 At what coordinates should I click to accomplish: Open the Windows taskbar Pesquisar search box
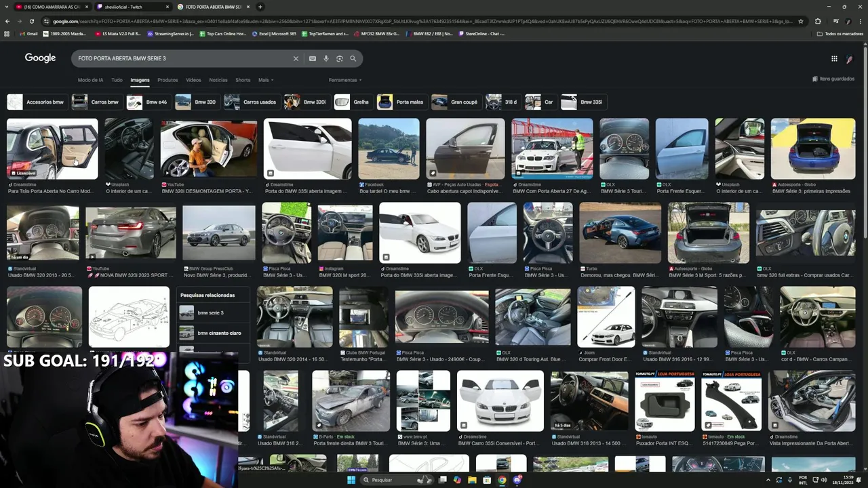pos(395,480)
